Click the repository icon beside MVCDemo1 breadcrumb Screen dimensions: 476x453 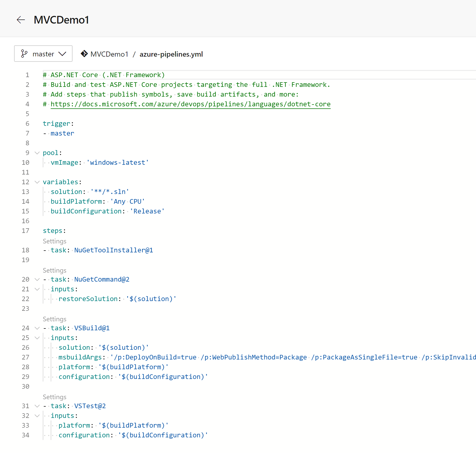[84, 54]
